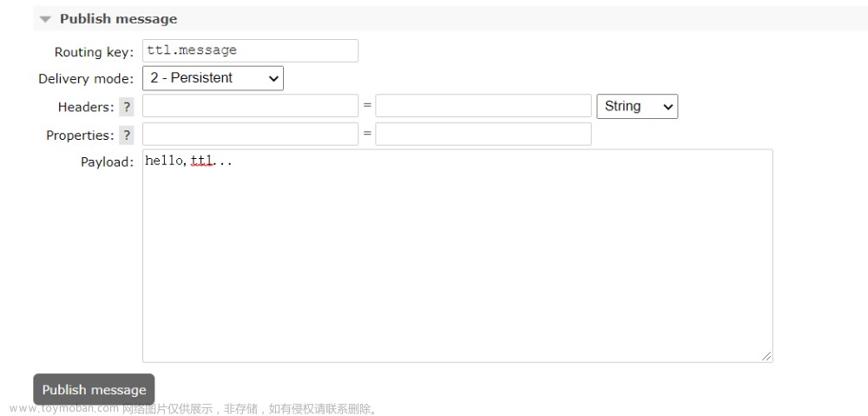The height and width of the screenshot is (416, 868).
Task: Click inside the Payload text area
Action: (457, 256)
